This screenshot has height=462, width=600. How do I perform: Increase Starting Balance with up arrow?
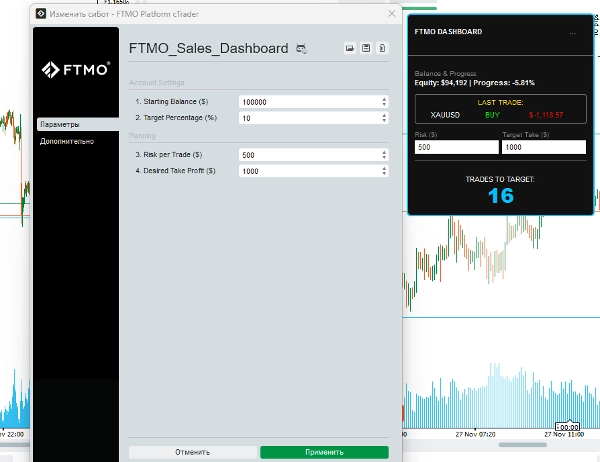(x=384, y=99)
